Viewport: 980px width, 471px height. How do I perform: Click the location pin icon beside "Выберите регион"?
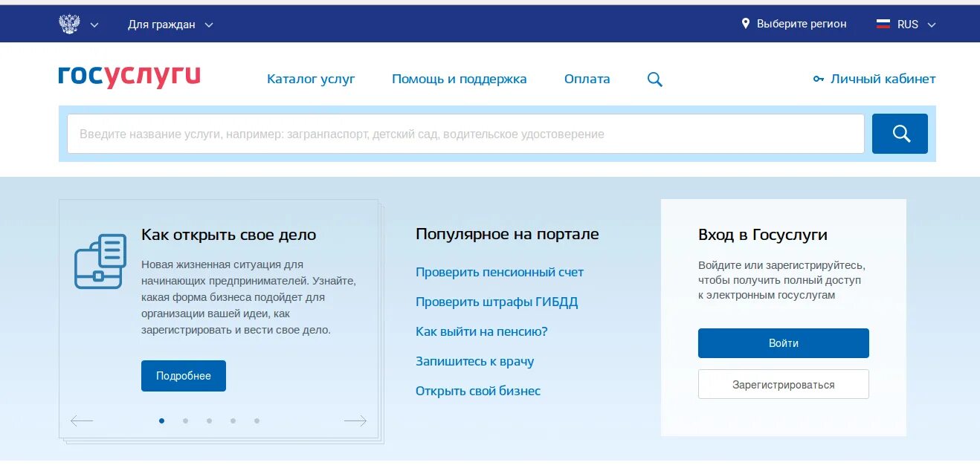[x=746, y=24]
